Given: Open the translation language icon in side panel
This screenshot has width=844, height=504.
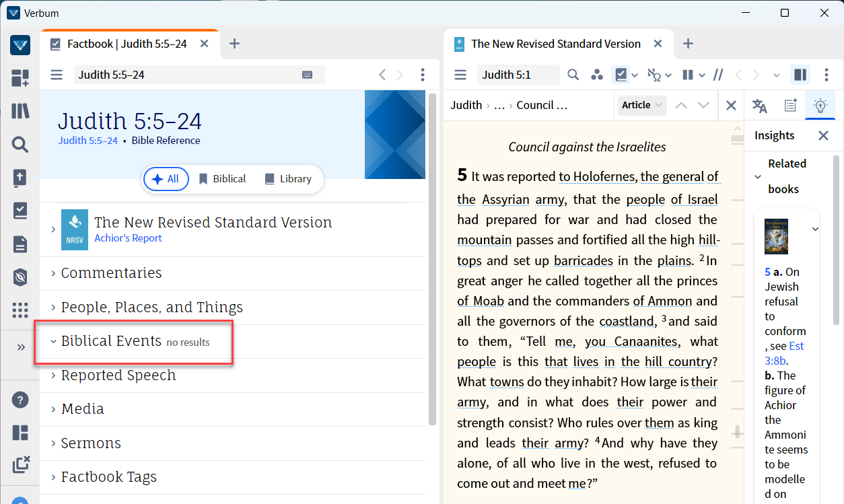Looking at the screenshot, I should click(x=760, y=106).
